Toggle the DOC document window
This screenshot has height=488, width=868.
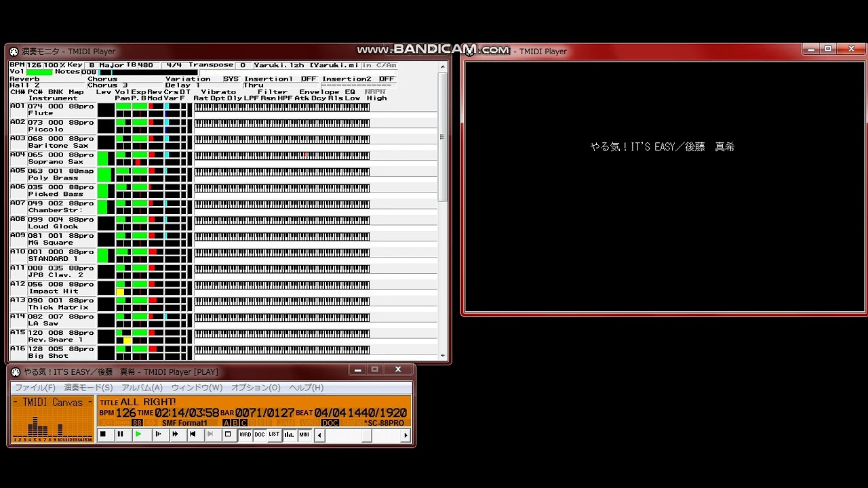click(259, 434)
